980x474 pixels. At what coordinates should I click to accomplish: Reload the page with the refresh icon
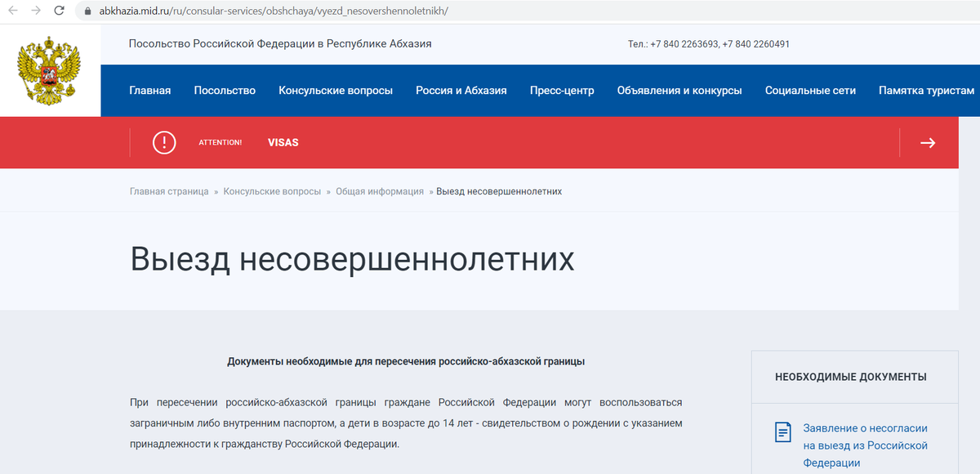point(59,11)
